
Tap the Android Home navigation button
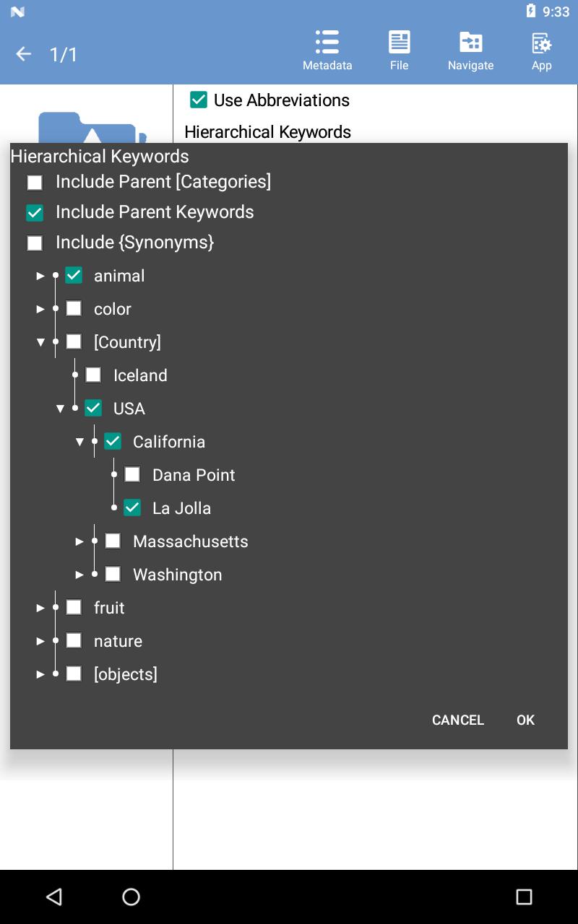coord(131,897)
